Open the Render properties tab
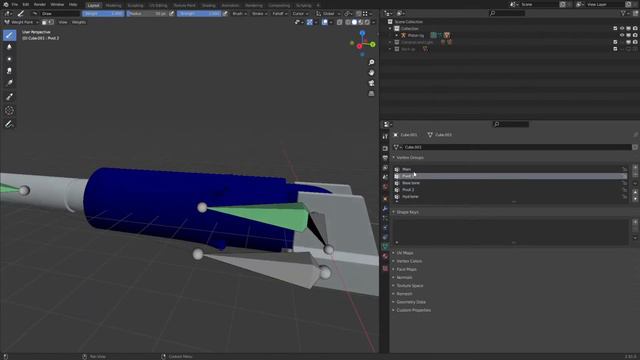The width and height of the screenshot is (640, 360). pos(385,148)
